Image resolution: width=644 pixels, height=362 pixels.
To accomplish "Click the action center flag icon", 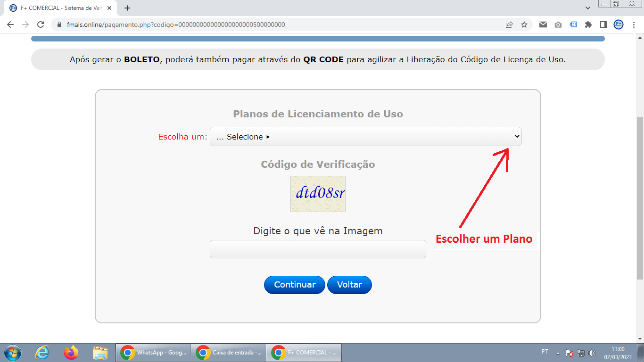I will pyautogui.click(x=570, y=353).
